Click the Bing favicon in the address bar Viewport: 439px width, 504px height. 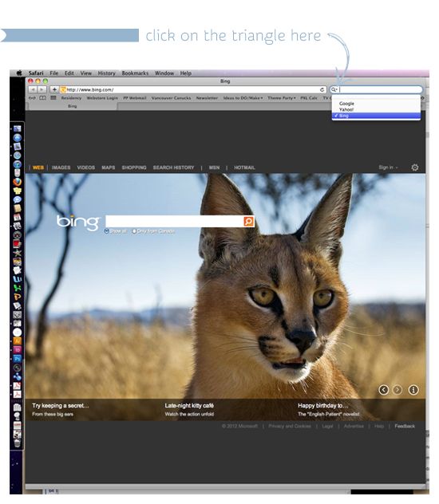click(x=63, y=89)
